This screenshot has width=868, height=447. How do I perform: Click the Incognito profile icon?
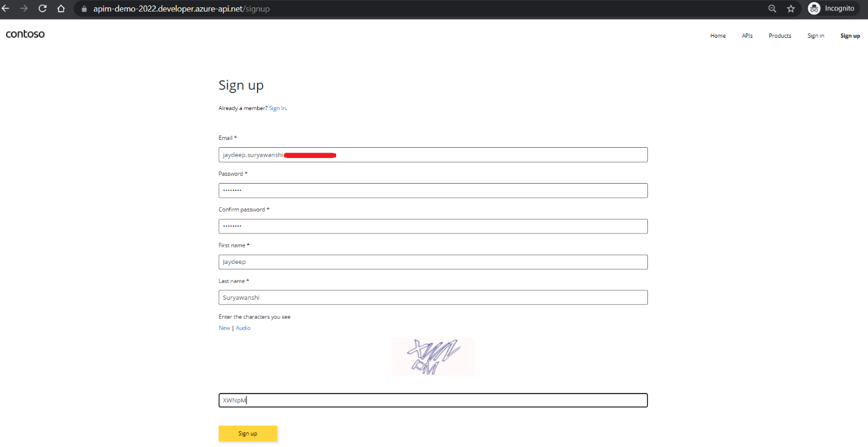coord(815,9)
